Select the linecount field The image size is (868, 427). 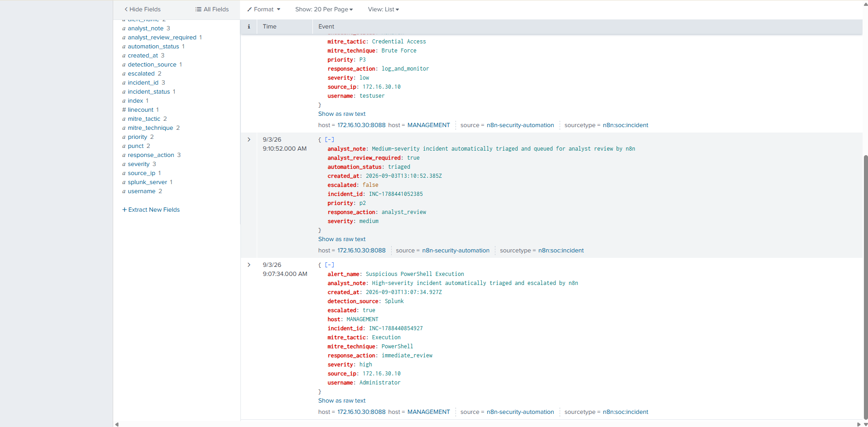tap(141, 110)
